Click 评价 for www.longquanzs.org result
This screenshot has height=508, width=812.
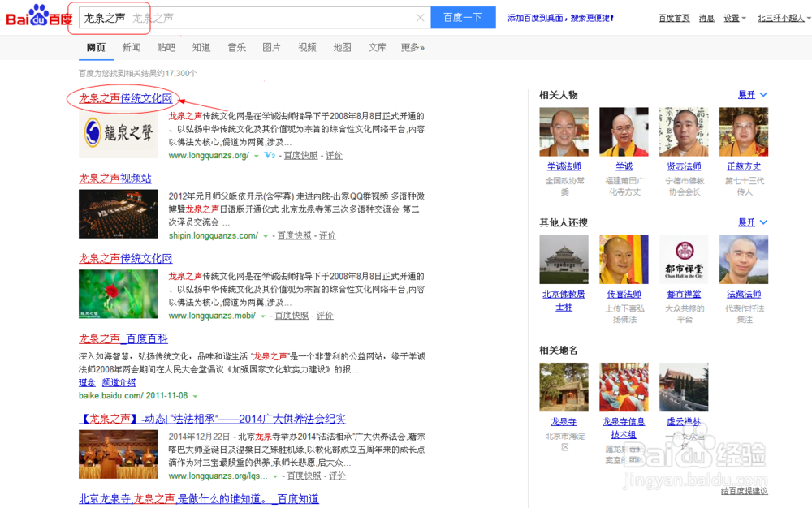click(x=334, y=156)
